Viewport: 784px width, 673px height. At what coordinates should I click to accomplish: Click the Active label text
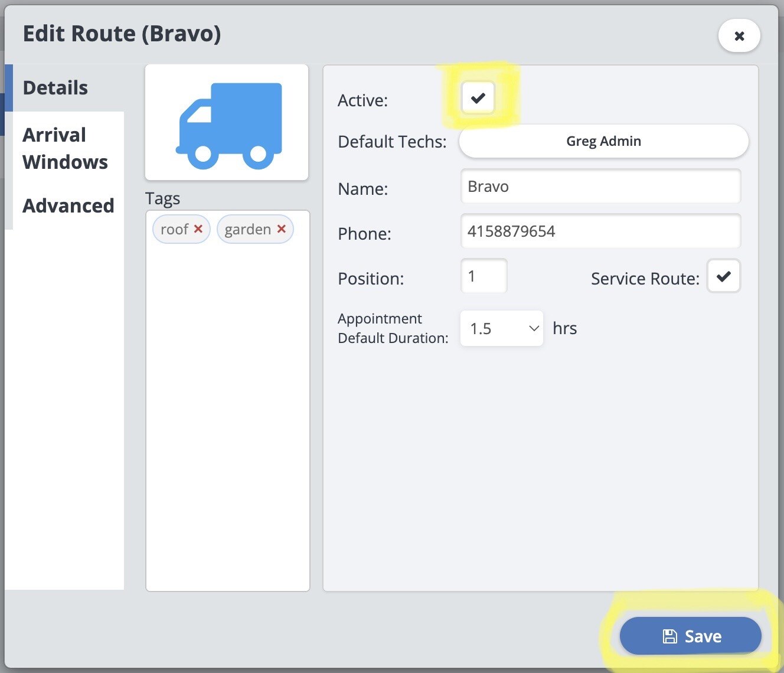pyautogui.click(x=362, y=100)
